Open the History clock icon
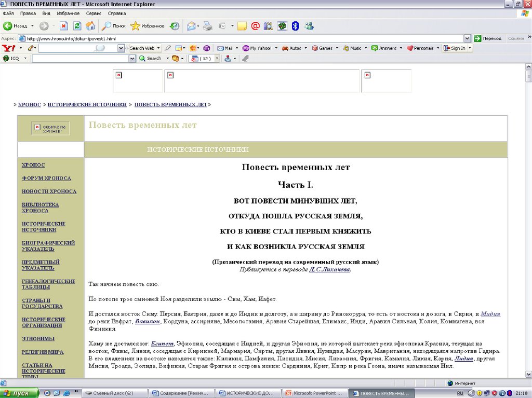 [x=175, y=26]
